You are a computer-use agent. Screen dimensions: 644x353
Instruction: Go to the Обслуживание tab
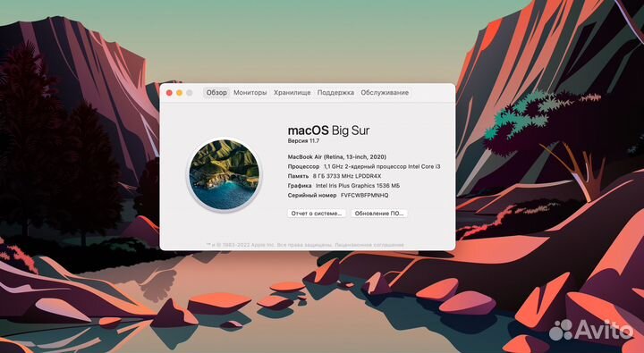click(385, 93)
